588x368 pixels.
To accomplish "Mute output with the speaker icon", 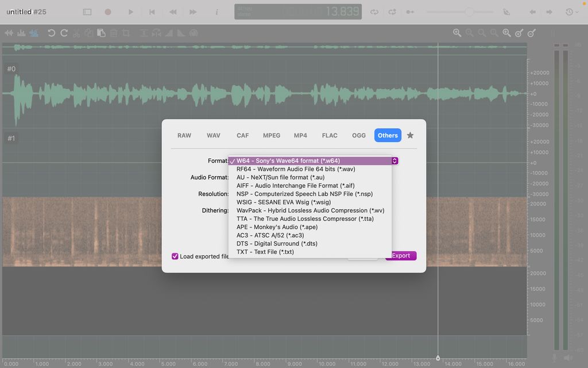I will [x=568, y=358].
